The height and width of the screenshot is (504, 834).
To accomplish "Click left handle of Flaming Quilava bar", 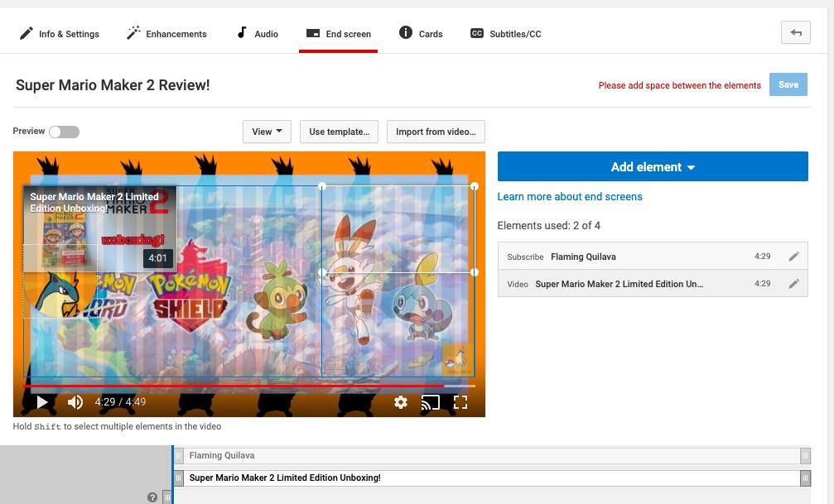I will 179,455.
